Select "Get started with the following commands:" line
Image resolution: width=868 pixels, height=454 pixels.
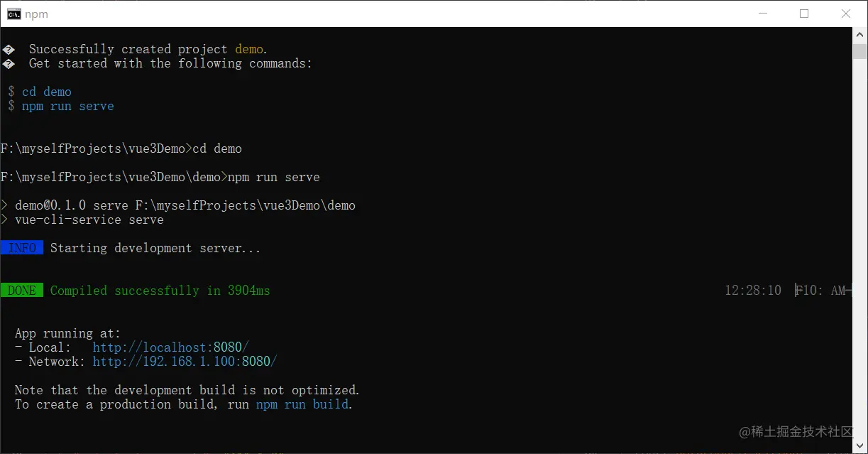pos(170,63)
